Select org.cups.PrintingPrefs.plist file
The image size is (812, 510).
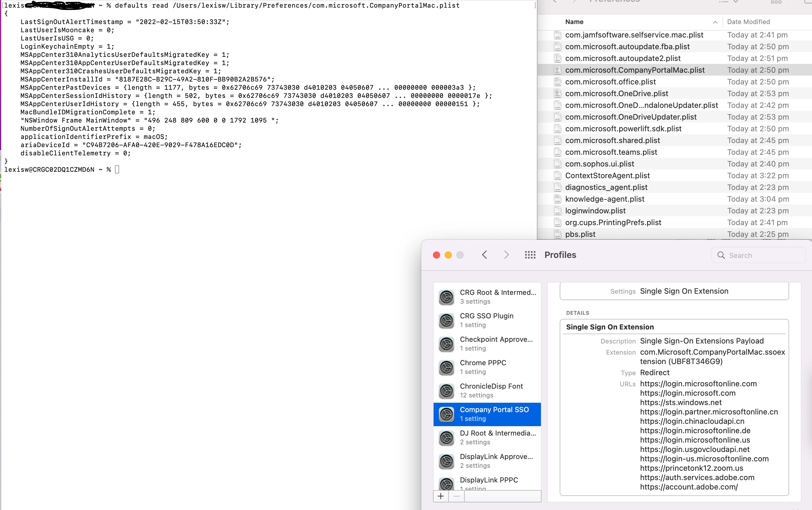674,222
